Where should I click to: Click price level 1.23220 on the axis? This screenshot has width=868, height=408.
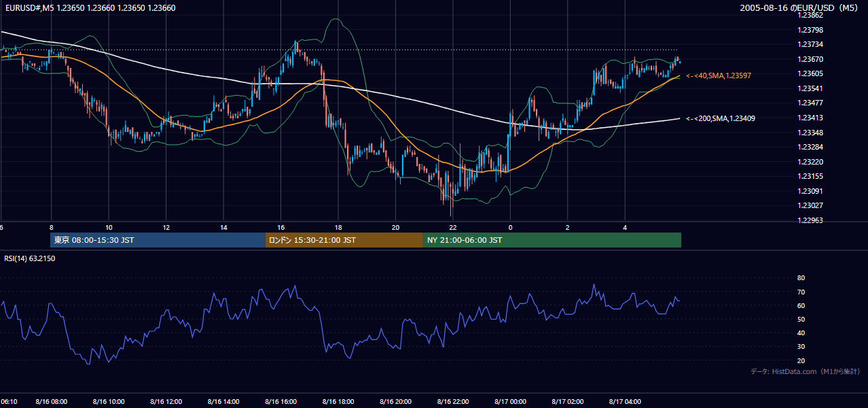pos(810,162)
